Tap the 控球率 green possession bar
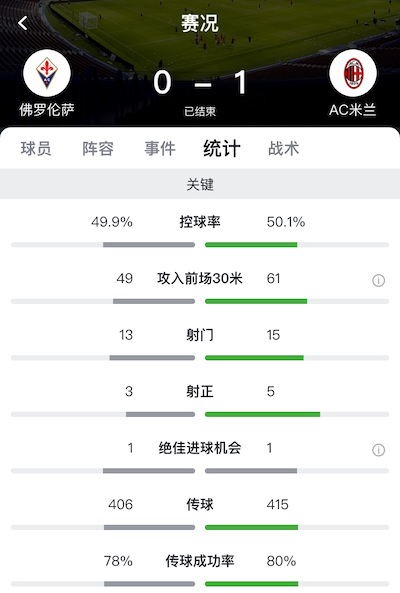The width and height of the screenshot is (400, 593). coord(251,245)
